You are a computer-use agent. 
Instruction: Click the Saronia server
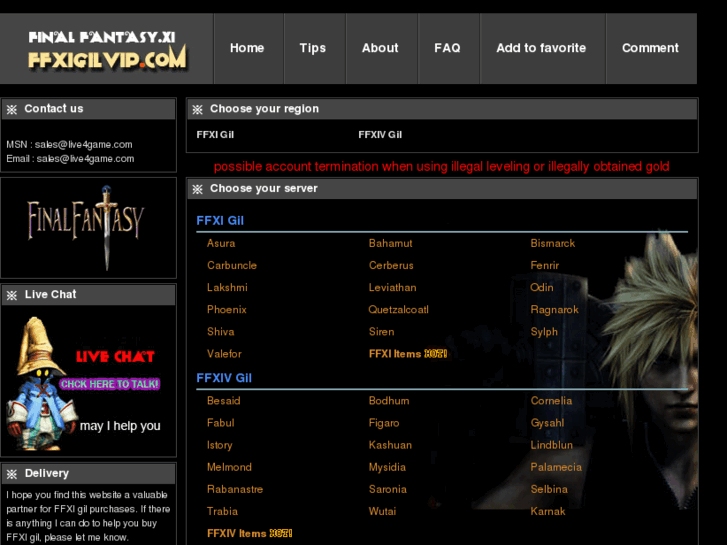click(x=388, y=489)
